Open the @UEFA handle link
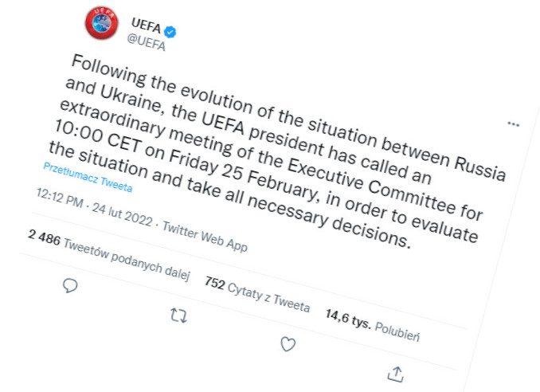540x392 pixels. [x=147, y=43]
